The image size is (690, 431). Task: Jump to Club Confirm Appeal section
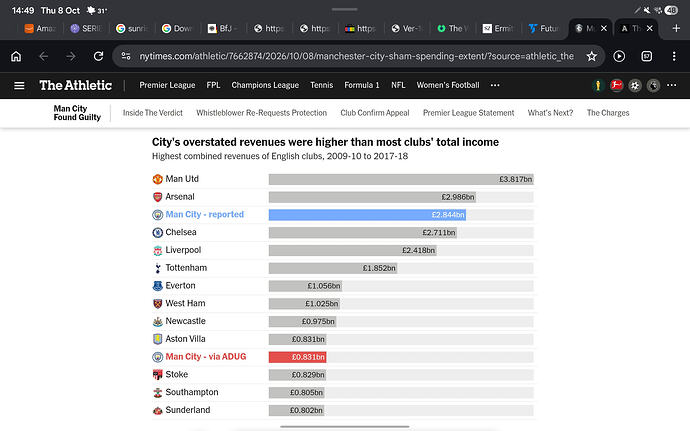[375, 113]
